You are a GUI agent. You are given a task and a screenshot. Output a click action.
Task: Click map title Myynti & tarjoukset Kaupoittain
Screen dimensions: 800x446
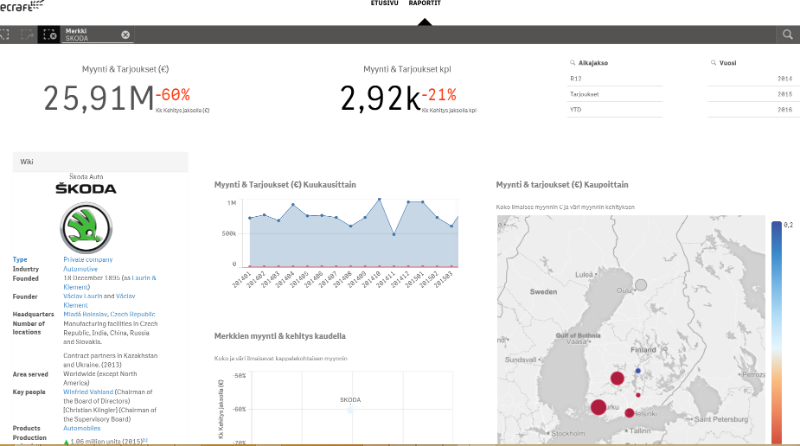point(562,185)
